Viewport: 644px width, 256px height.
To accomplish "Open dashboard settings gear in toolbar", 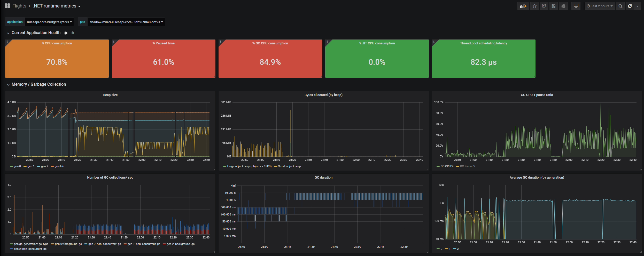I will coord(563,6).
